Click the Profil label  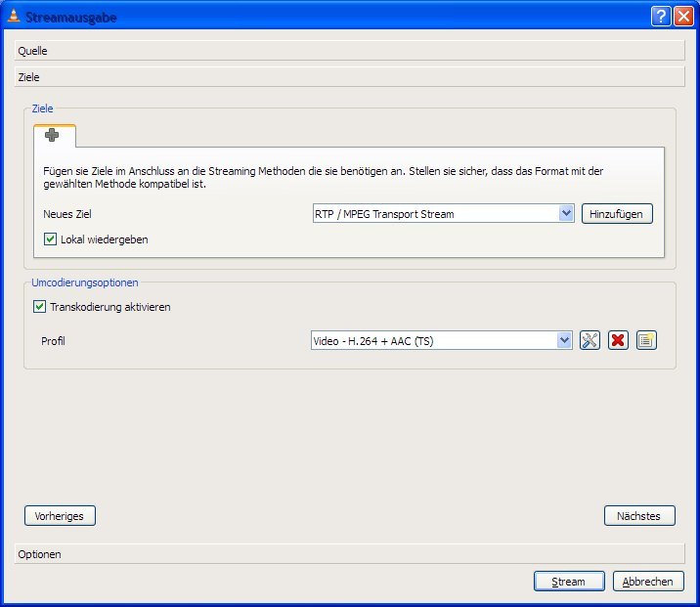(x=53, y=341)
